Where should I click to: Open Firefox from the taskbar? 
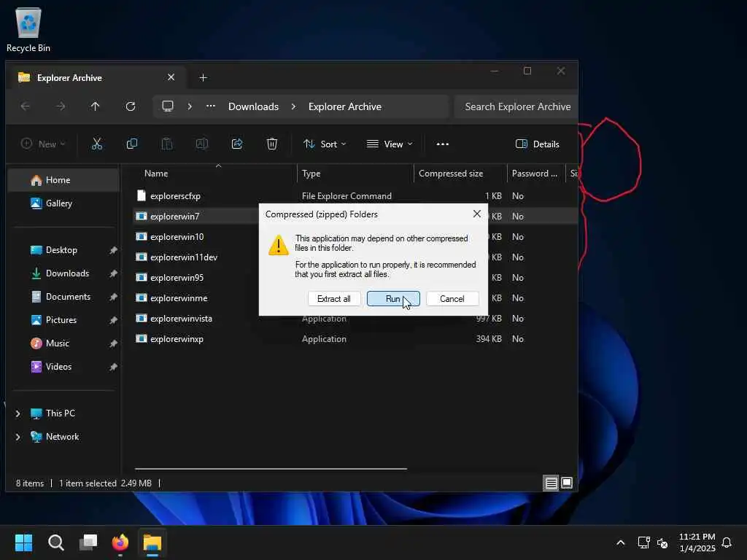click(120, 542)
